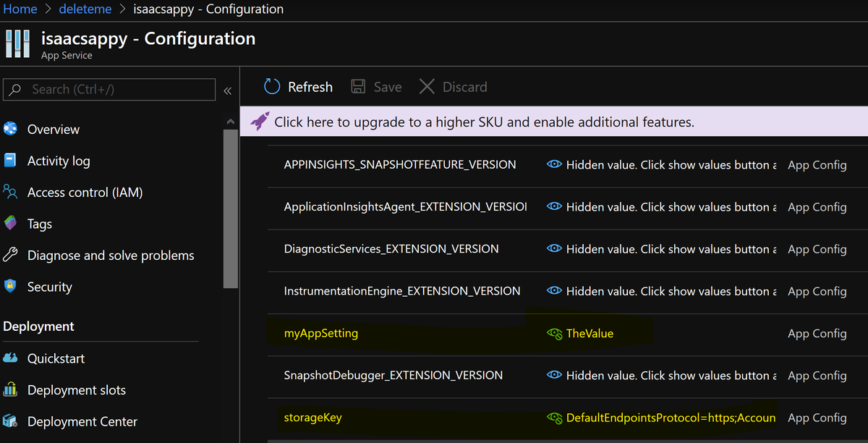Viewport: 868px width, 443px height.
Task: Reveal InstrumentationEngine_EXTENSION_VERSION value with eye icon
Action: coord(554,291)
